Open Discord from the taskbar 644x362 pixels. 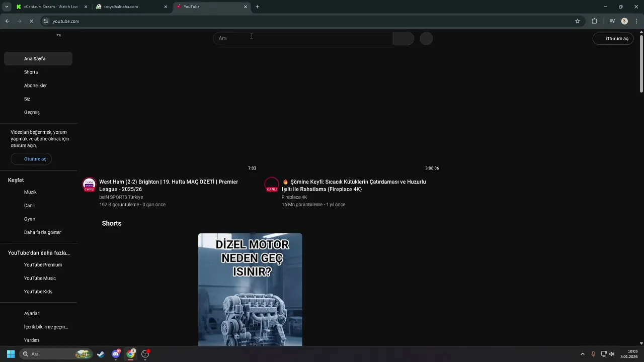click(116, 354)
